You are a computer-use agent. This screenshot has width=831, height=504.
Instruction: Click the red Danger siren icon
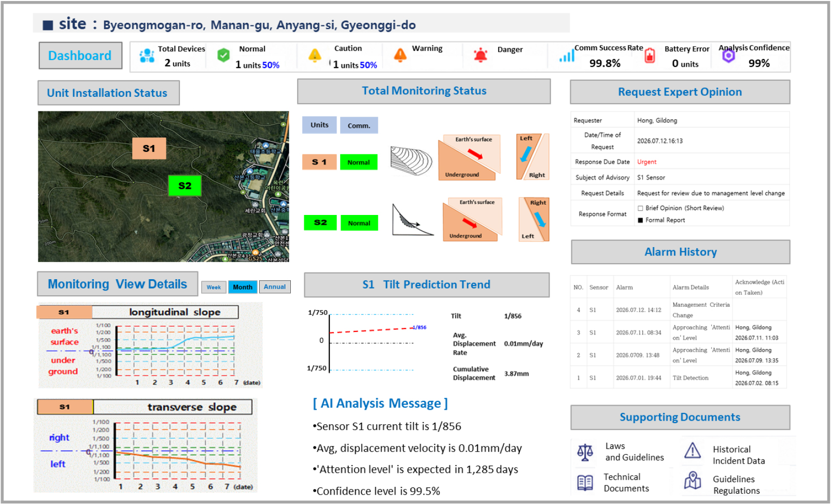tap(481, 55)
